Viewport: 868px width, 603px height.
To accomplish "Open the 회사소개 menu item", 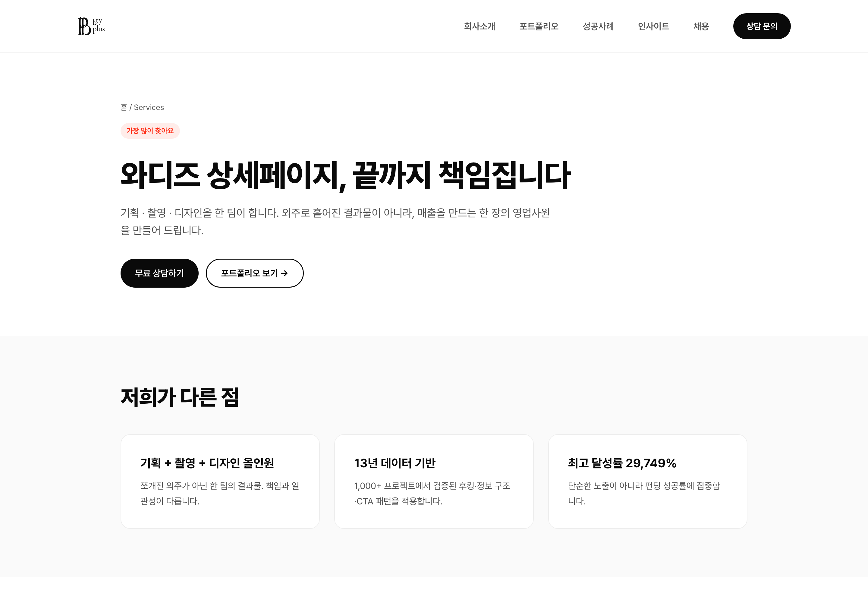I will pos(479,27).
